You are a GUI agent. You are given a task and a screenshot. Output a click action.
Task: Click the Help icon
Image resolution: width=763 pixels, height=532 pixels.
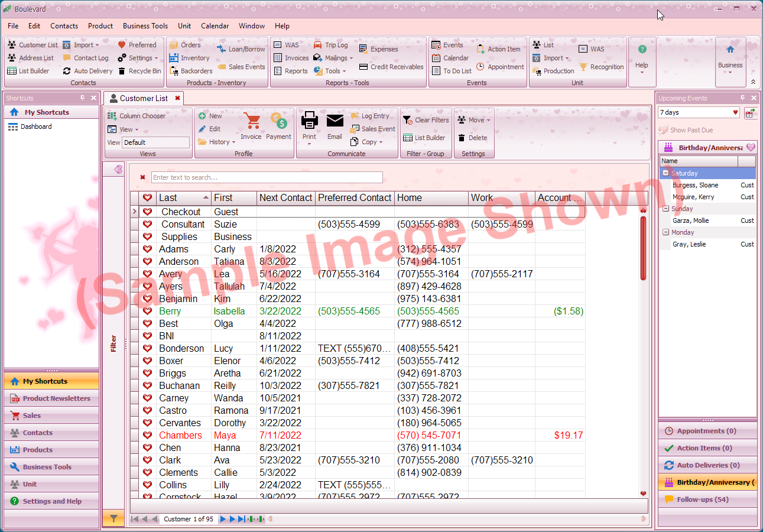pyautogui.click(x=642, y=49)
